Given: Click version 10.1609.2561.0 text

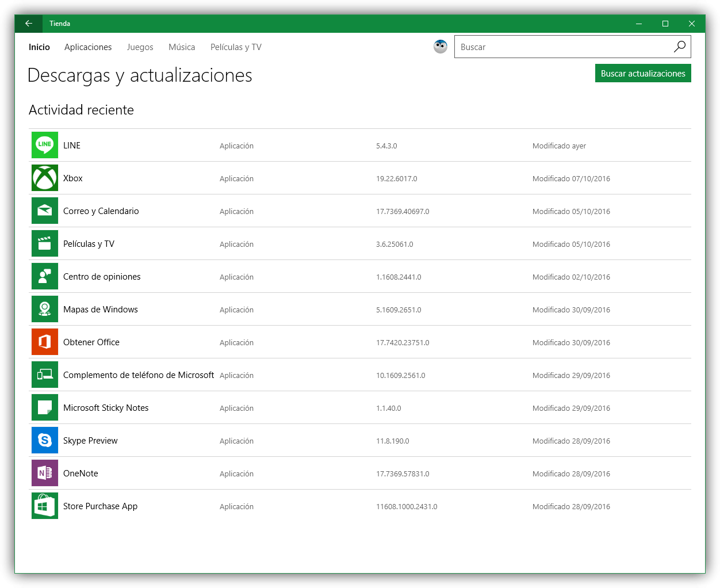Looking at the screenshot, I should (x=401, y=376).
